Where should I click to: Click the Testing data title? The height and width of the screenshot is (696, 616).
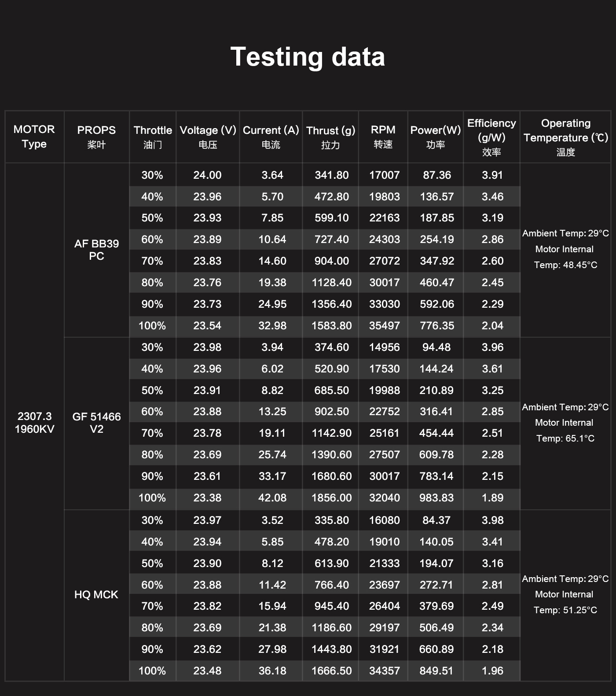[308, 57]
